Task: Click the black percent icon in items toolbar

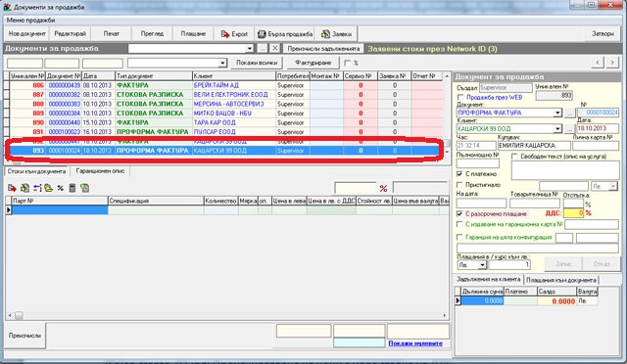Action: [x=61, y=188]
